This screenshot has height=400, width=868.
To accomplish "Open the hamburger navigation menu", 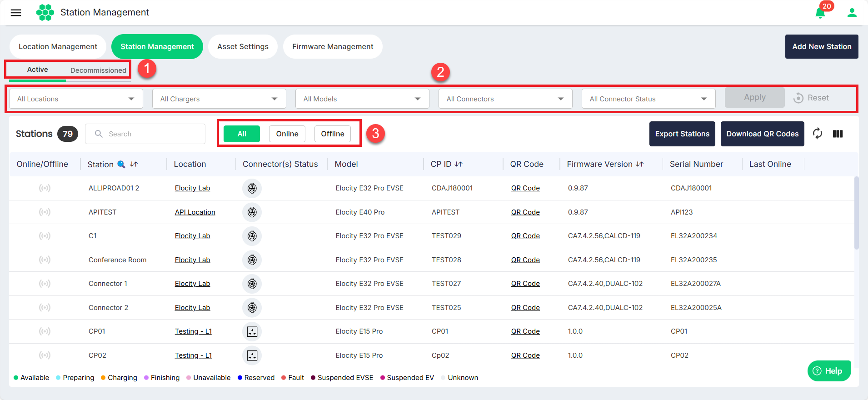I will point(16,13).
